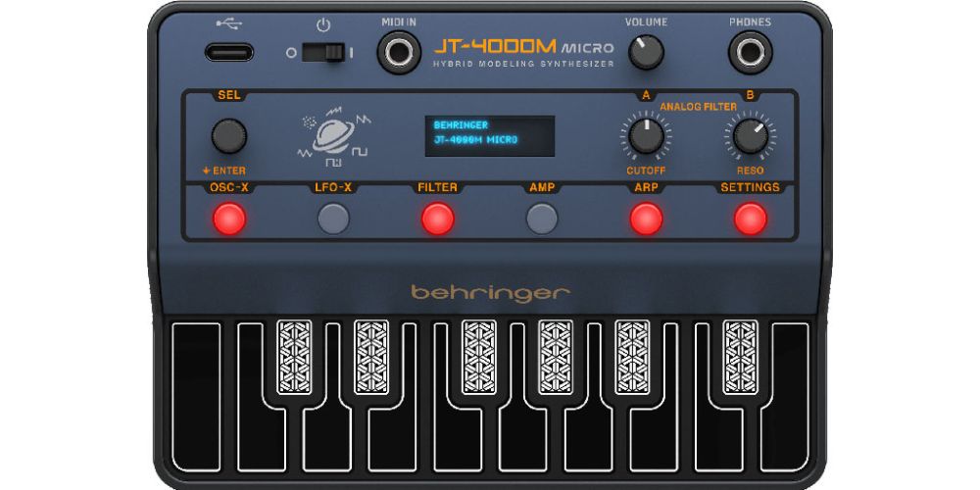
Task: Tap the first patterned sharp key from the left
Action: coord(294,357)
